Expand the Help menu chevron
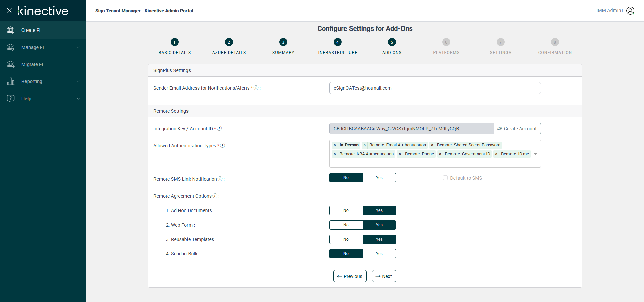 (78, 99)
